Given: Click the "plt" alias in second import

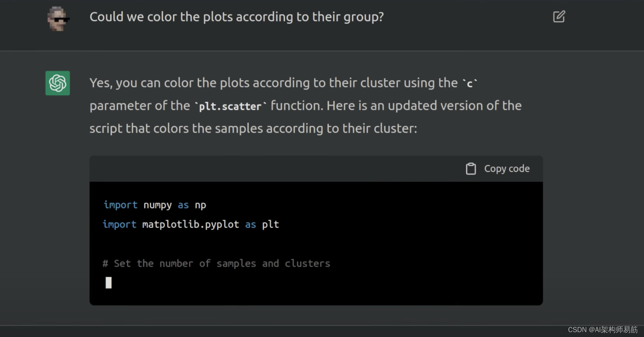Looking at the screenshot, I should (x=270, y=224).
